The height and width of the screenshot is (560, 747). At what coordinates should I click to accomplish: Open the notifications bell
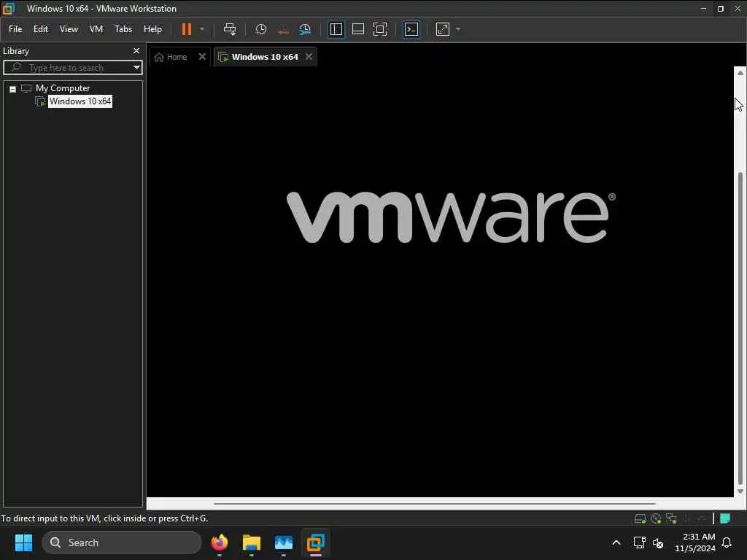coord(727,542)
